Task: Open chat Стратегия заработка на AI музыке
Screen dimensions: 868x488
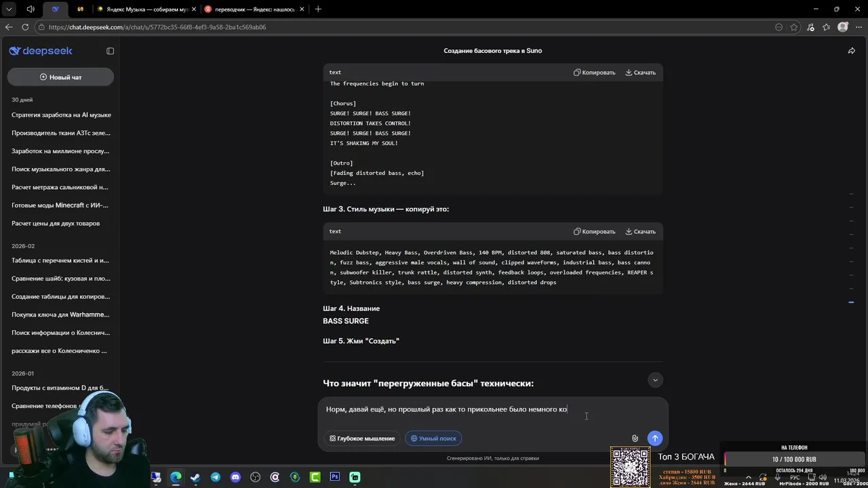Action: (61, 115)
